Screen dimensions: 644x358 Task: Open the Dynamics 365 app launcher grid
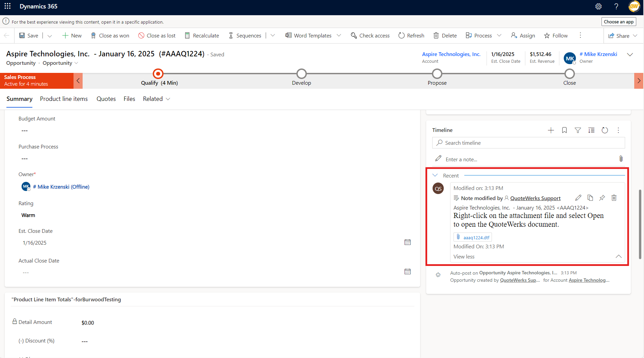(x=7, y=6)
